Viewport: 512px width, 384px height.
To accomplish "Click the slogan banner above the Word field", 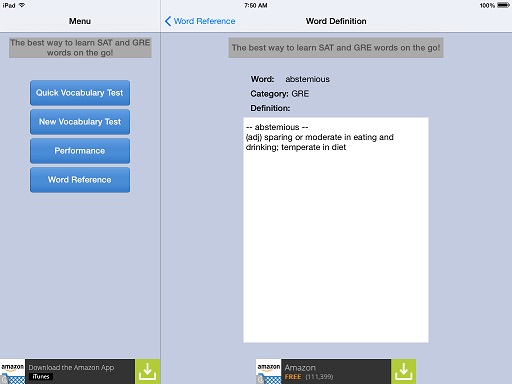I will (x=336, y=48).
